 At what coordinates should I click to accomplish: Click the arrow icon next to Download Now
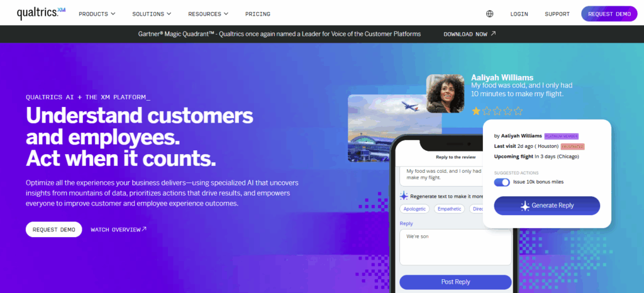click(x=493, y=34)
